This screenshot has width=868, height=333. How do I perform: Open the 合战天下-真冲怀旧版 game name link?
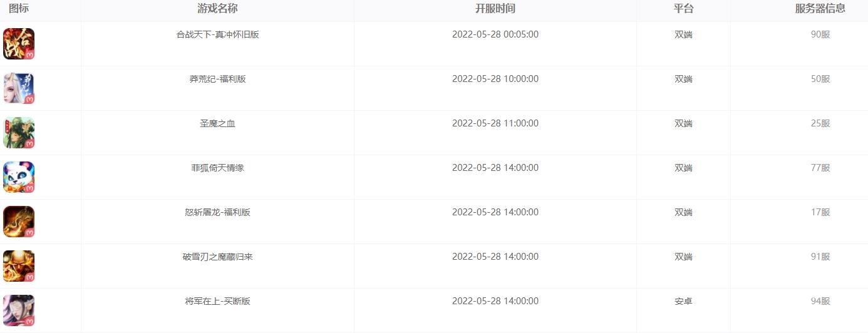(x=217, y=34)
